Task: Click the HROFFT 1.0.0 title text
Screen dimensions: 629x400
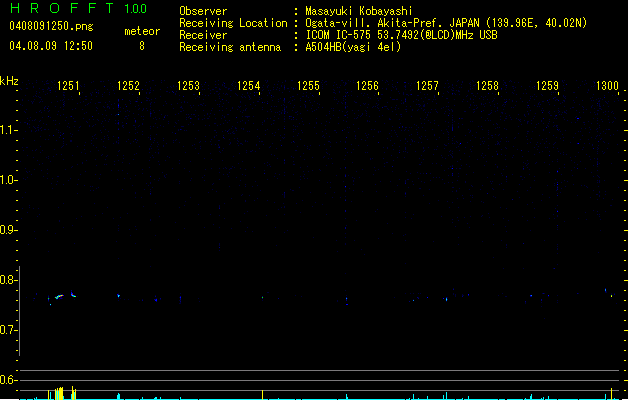Action: coord(79,8)
